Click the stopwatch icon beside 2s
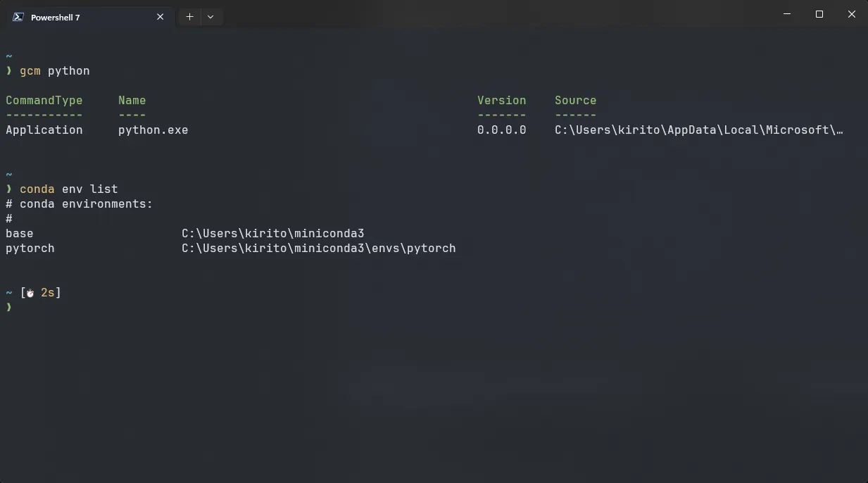This screenshot has height=483, width=868. pyautogui.click(x=30, y=293)
